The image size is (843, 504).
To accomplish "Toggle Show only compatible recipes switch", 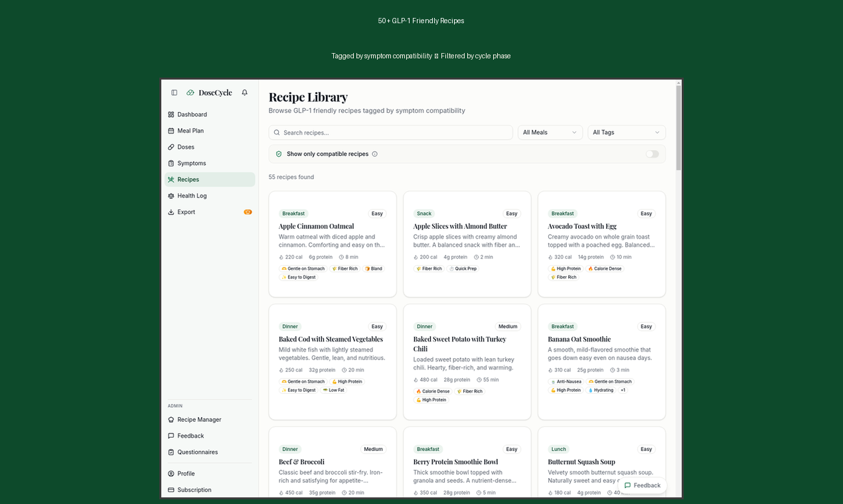I will point(652,154).
